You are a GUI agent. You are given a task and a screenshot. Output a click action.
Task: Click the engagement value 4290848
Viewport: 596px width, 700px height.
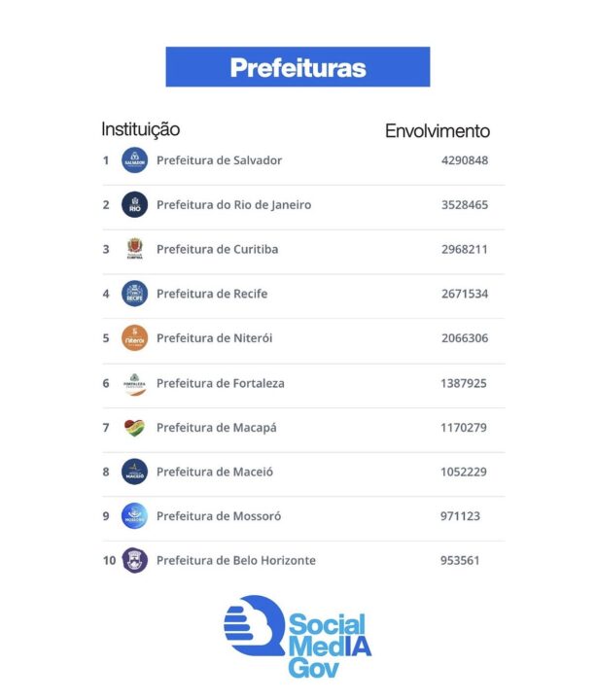click(465, 160)
